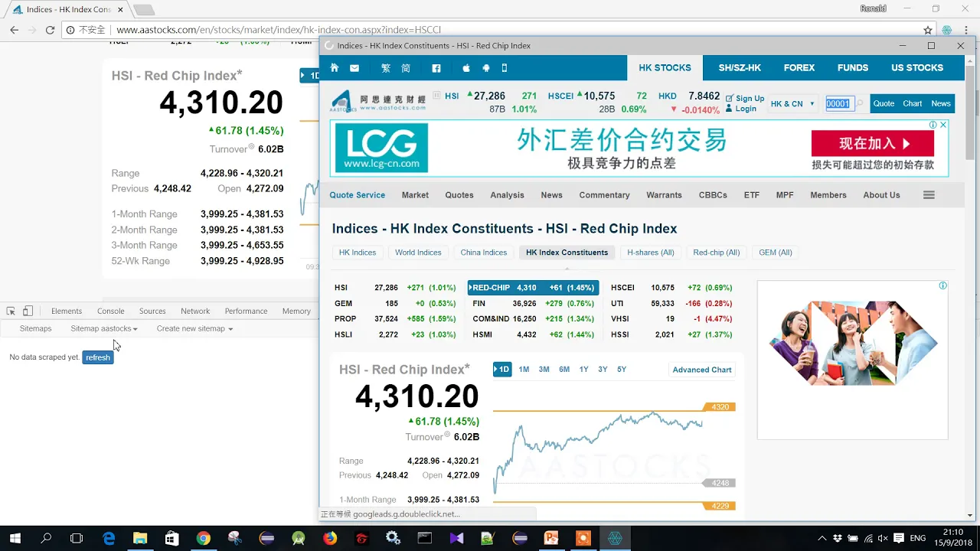This screenshot has height=551, width=980.
Task: Open Firefox from the taskbar
Action: tap(330, 538)
